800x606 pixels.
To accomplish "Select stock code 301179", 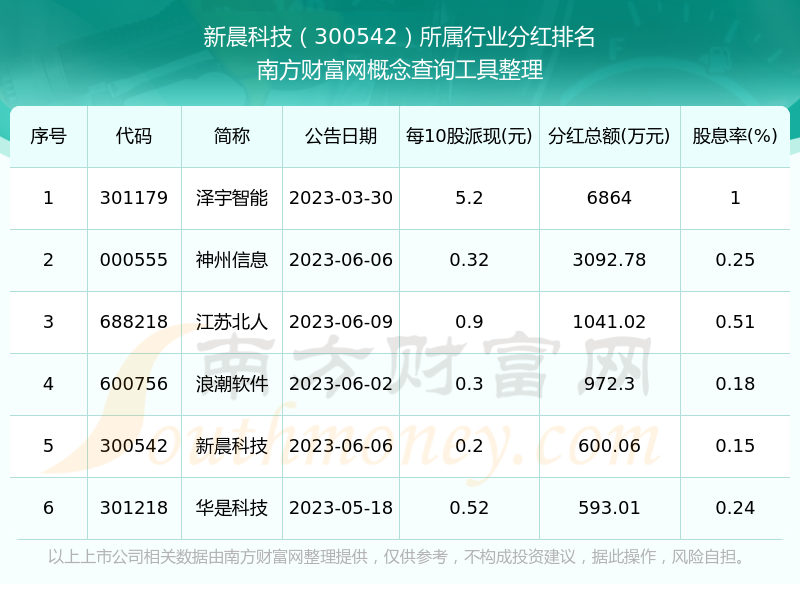I will point(134,198).
